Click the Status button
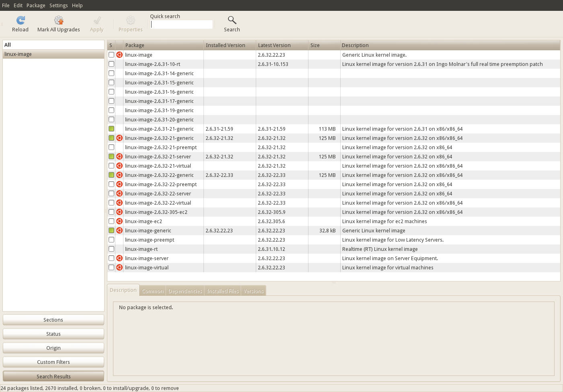This screenshot has height=392, width=563. tap(53, 334)
